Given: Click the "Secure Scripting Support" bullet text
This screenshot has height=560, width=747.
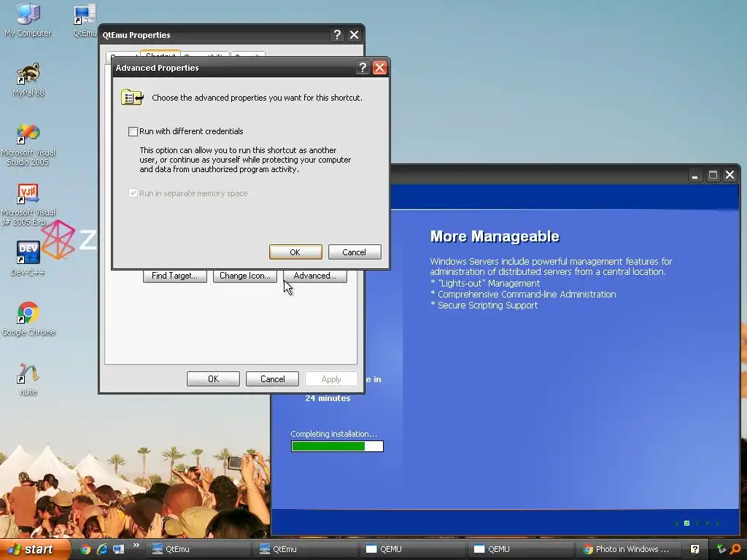Looking at the screenshot, I should tap(488, 306).
